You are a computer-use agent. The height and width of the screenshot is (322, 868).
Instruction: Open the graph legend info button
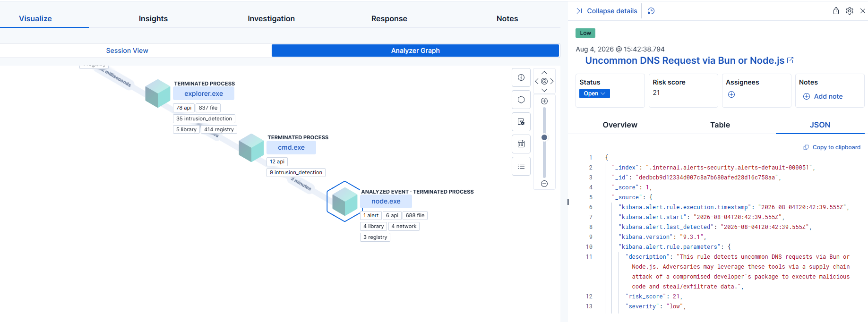521,77
